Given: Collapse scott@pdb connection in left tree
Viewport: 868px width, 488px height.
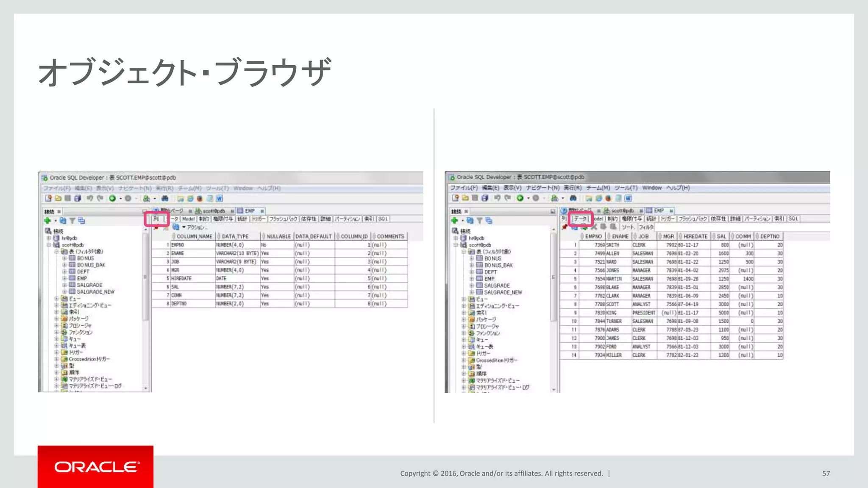Looking at the screenshot, I should click(49, 245).
